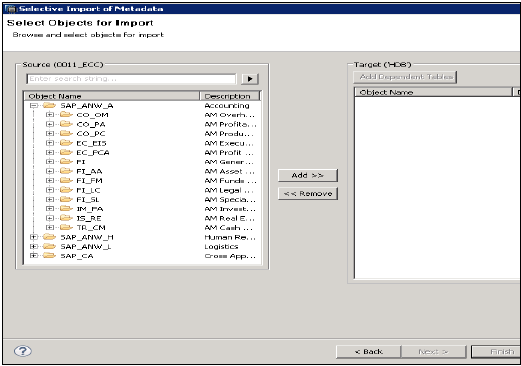Click target Object Name column header

click(x=433, y=92)
